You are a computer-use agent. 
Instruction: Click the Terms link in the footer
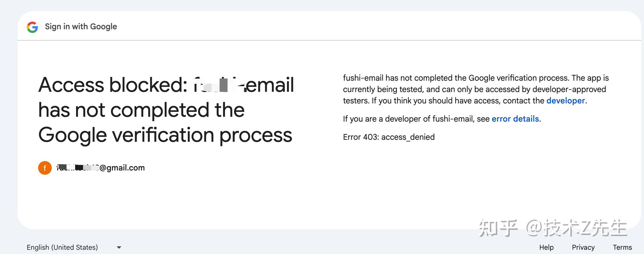[623, 247]
